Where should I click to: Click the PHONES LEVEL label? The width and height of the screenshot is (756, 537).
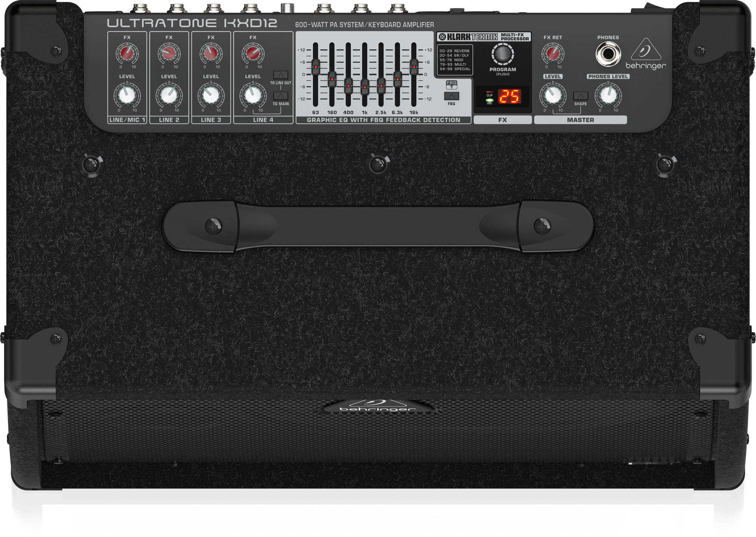(x=608, y=76)
